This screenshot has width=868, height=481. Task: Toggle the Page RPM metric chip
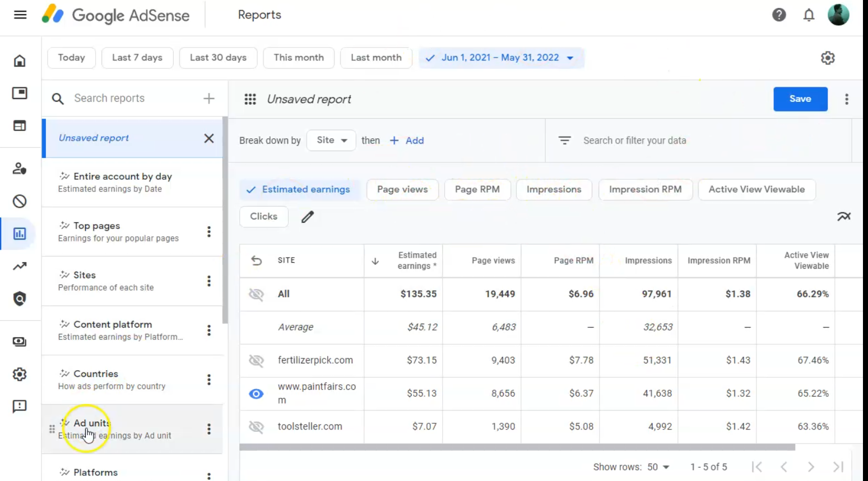pos(477,189)
